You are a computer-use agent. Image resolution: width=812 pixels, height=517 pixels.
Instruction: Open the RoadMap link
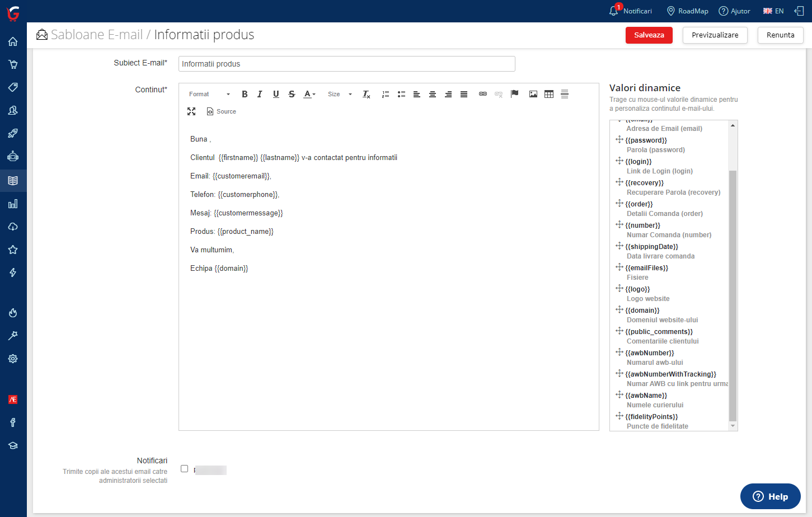tap(687, 11)
